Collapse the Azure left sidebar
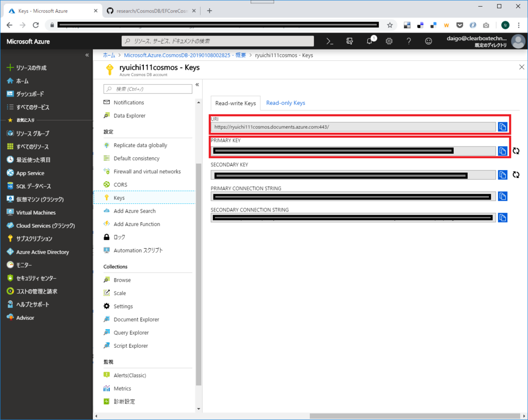Screen dimensions: 528x420 pyautogui.click(x=87, y=55)
